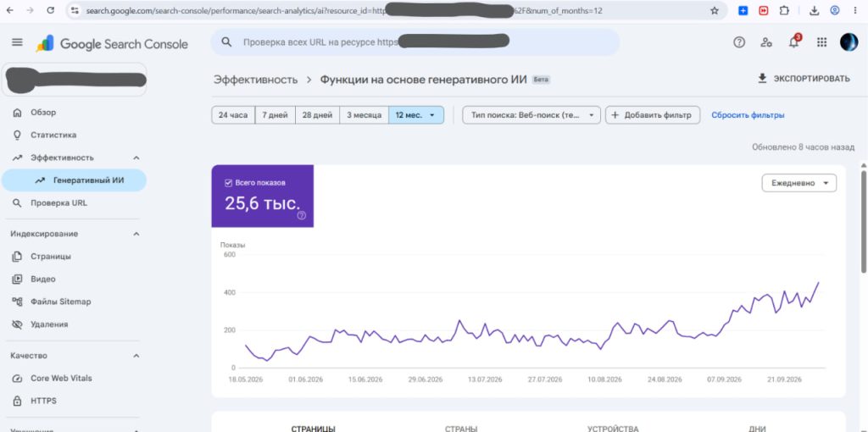
Task: Select the 7 дней range
Action: pyautogui.click(x=275, y=115)
